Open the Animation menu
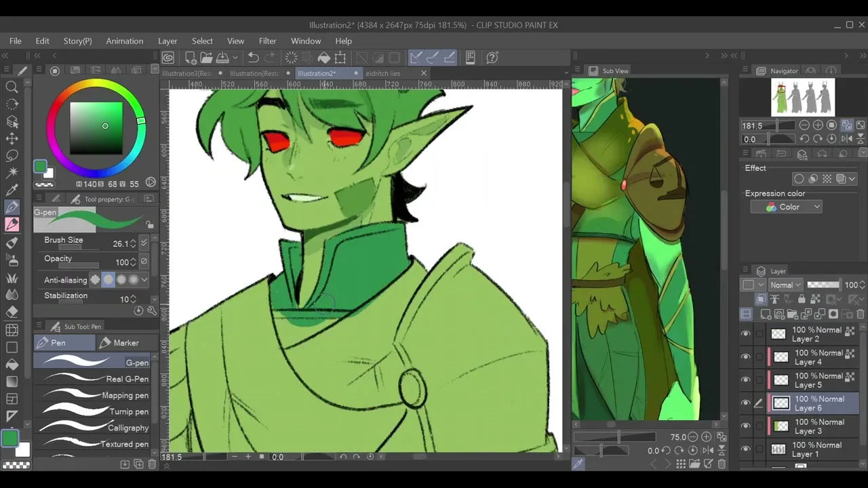This screenshot has width=868, height=488. 125,41
